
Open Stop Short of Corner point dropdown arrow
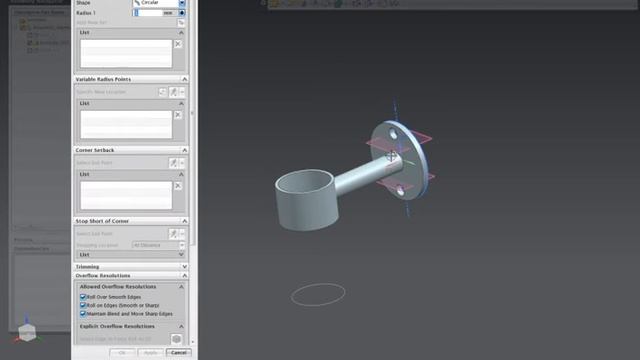(182, 234)
